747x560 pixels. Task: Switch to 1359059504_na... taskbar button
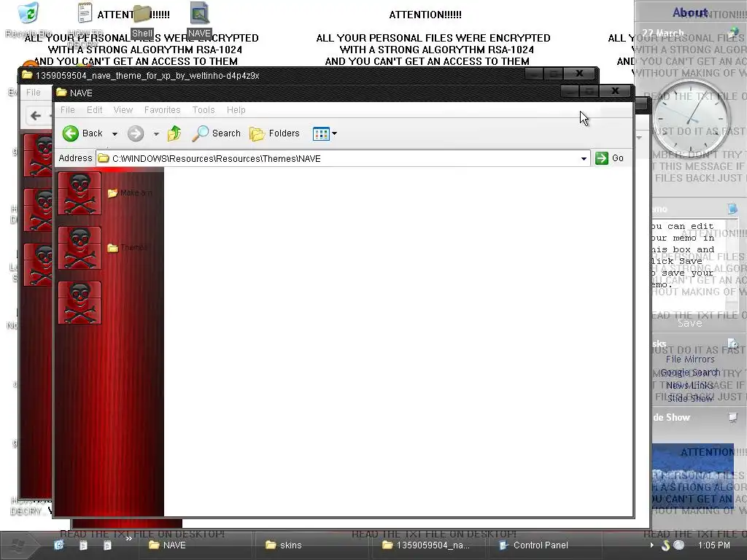click(x=428, y=545)
